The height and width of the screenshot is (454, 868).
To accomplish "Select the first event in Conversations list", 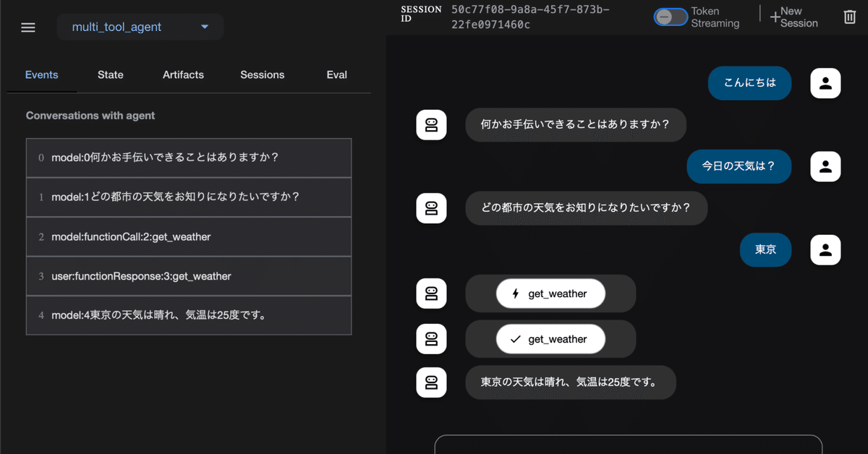I will coord(188,158).
